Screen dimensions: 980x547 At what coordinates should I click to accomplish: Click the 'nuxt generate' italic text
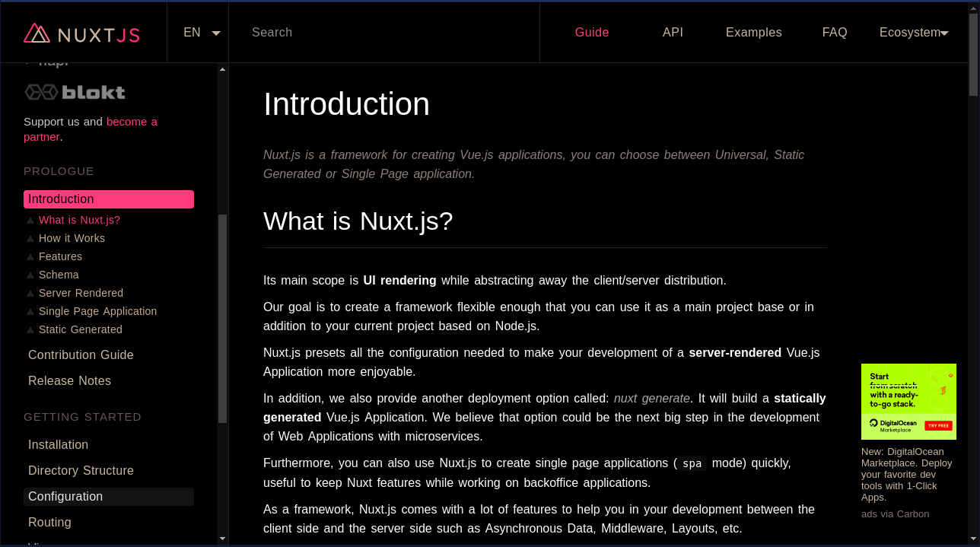click(x=652, y=399)
